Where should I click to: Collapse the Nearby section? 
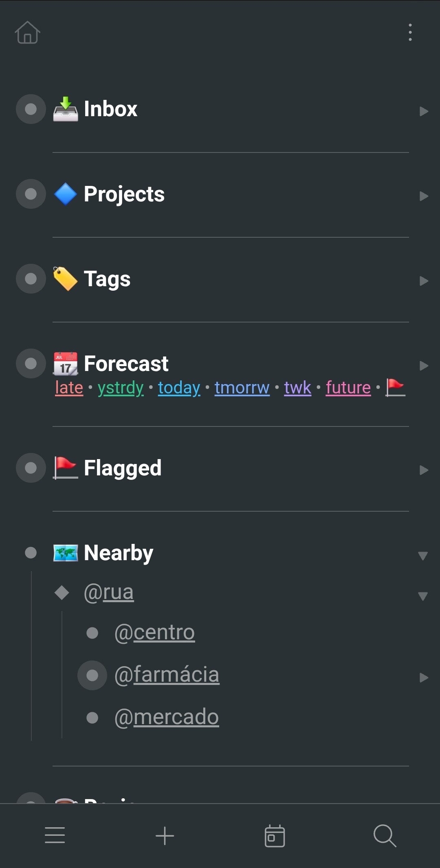(x=423, y=556)
